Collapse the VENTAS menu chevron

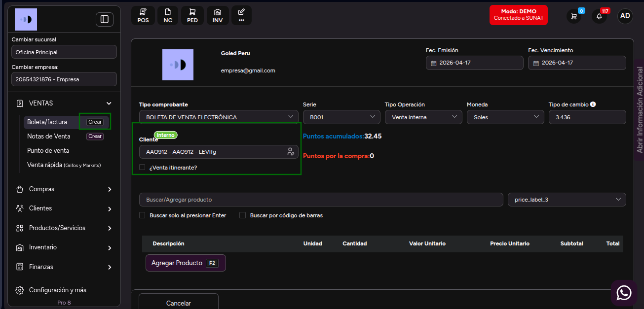pos(109,103)
